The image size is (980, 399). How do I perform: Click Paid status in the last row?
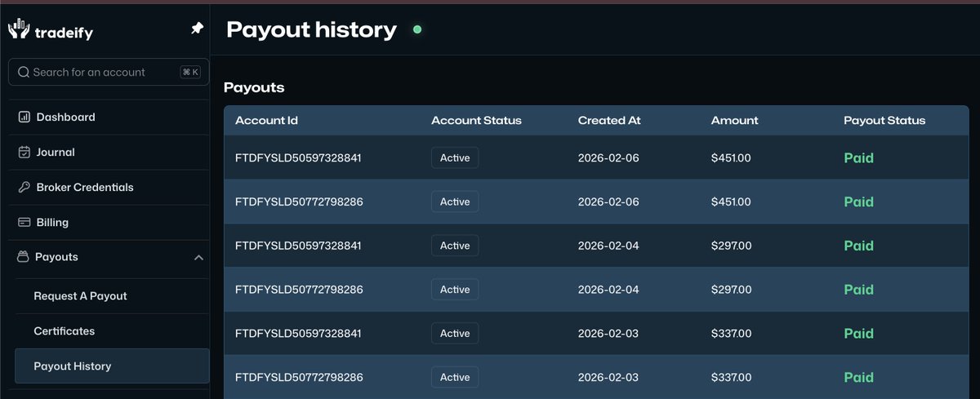click(x=858, y=377)
